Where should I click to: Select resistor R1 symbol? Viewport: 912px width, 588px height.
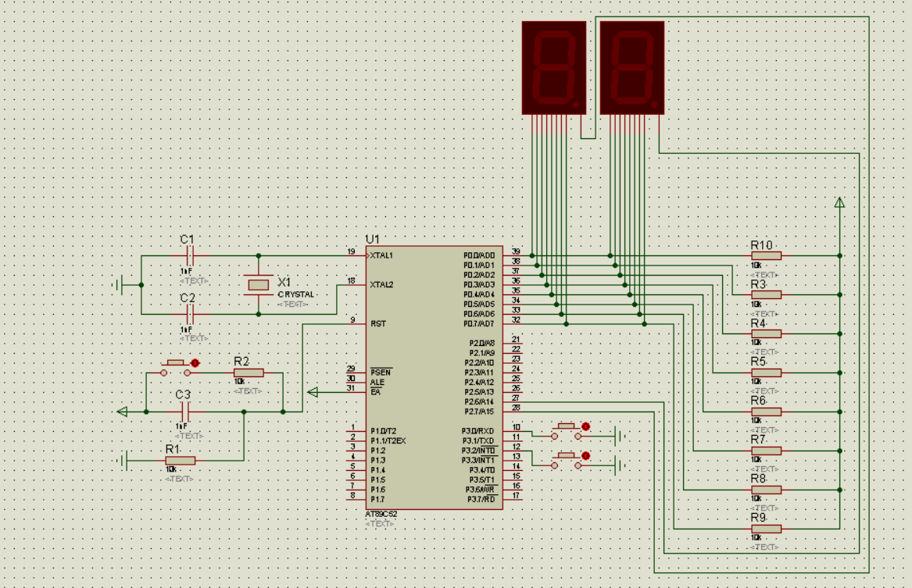pos(181,461)
